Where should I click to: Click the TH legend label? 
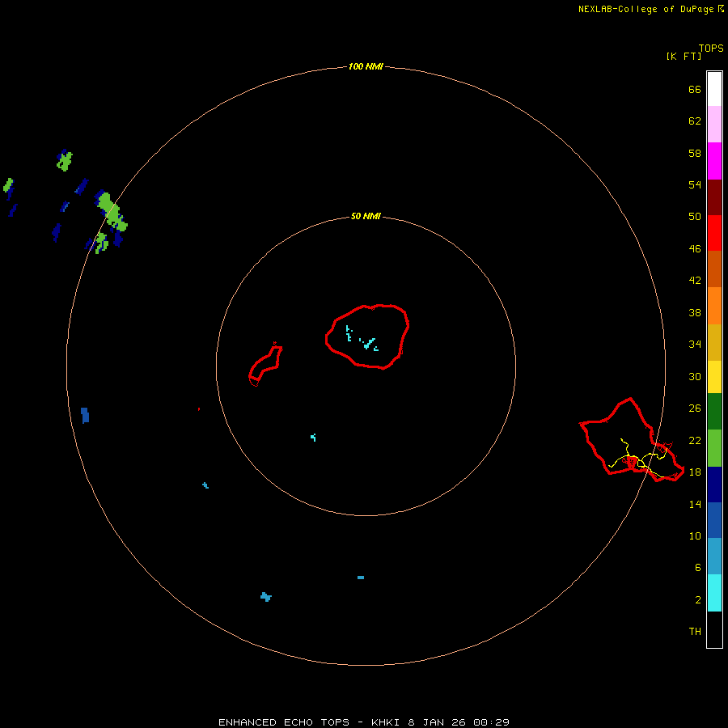(695, 631)
